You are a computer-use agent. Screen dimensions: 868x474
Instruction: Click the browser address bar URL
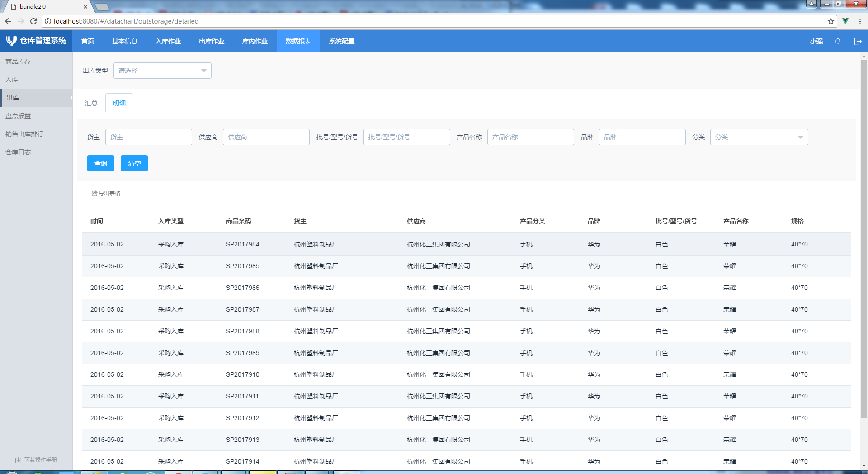[126, 21]
